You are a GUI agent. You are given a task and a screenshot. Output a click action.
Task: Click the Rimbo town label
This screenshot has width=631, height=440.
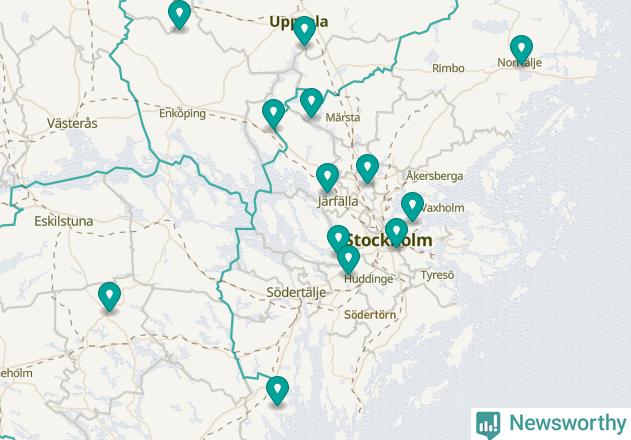click(x=448, y=68)
